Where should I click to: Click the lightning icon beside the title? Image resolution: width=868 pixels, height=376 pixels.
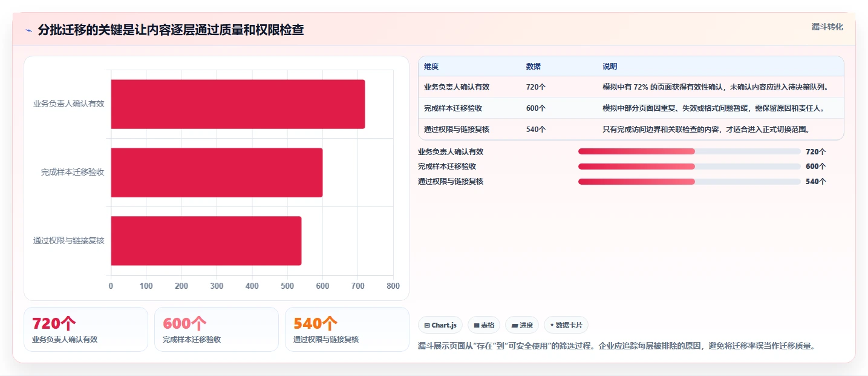pyautogui.click(x=29, y=30)
